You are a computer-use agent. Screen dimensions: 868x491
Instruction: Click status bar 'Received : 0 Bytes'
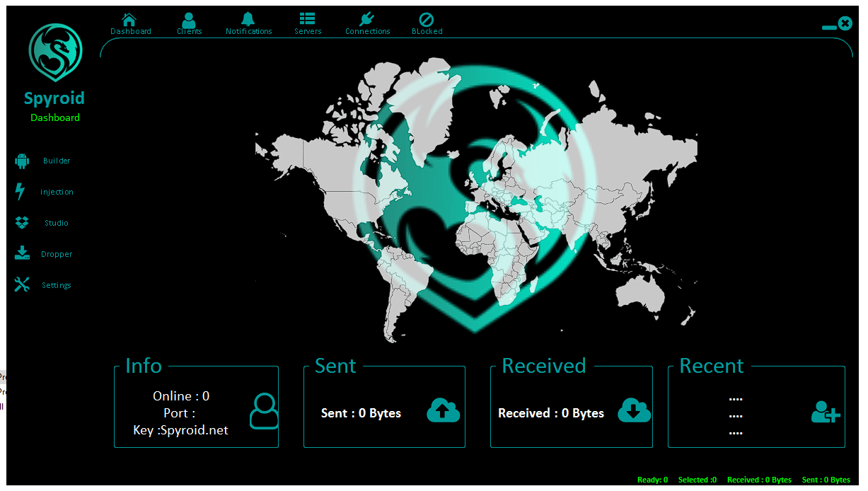pyautogui.click(x=760, y=480)
